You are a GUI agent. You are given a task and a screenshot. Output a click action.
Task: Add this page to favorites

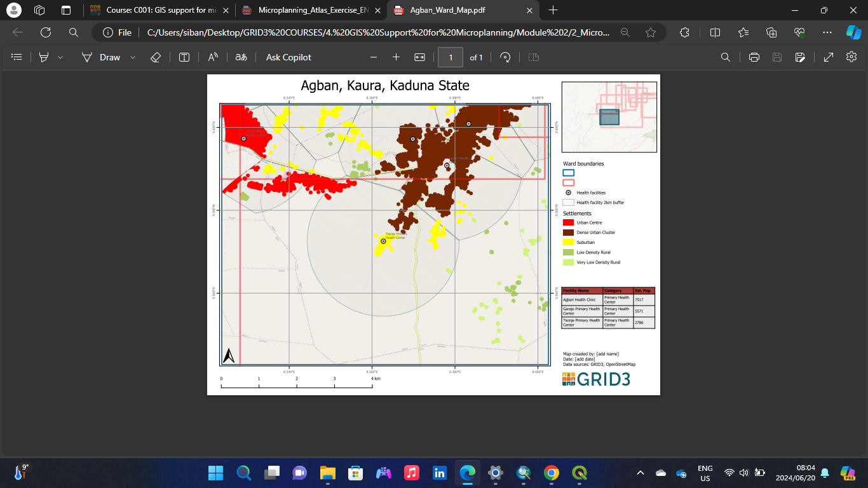650,32
